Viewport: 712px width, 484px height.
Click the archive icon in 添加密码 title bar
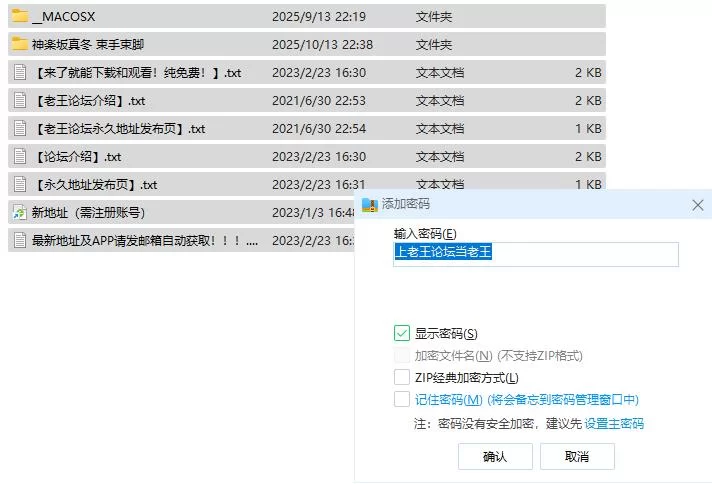pyautogui.click(x=370, y=205)
